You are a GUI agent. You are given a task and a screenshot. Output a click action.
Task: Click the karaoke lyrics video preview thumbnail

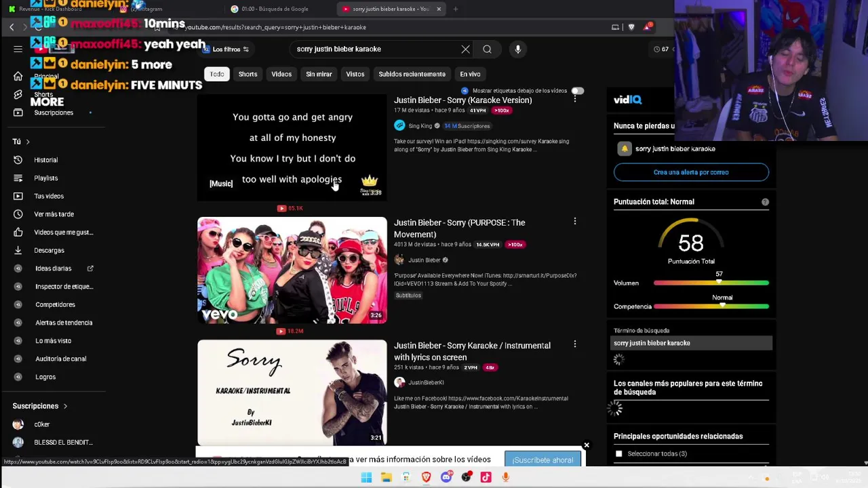click(292, 147)
